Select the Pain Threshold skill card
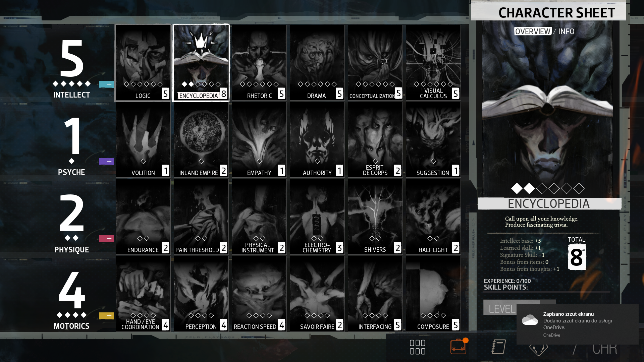644x362 pixels. pyautogui.click(x=201, y=217)
